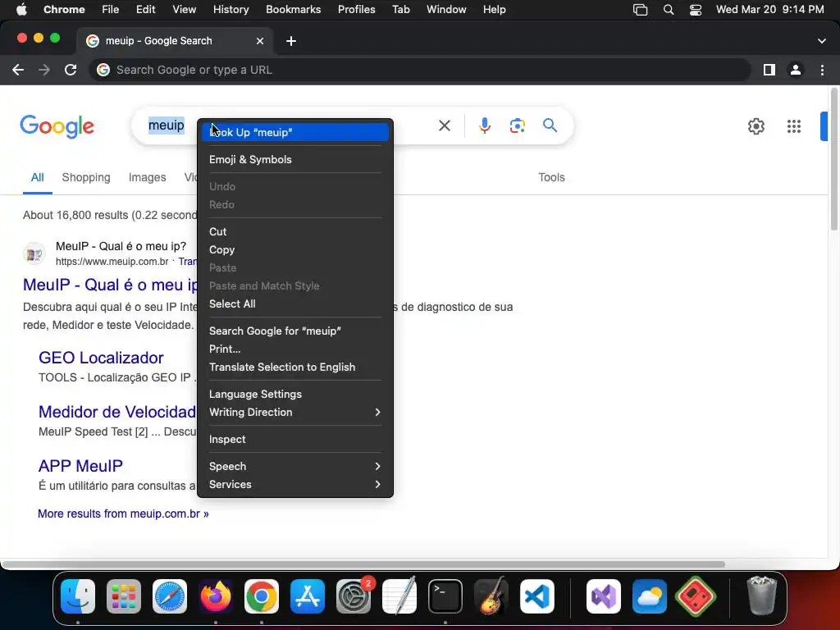
Task: Click More results from meuip.com.br
Action: (123, 514)
